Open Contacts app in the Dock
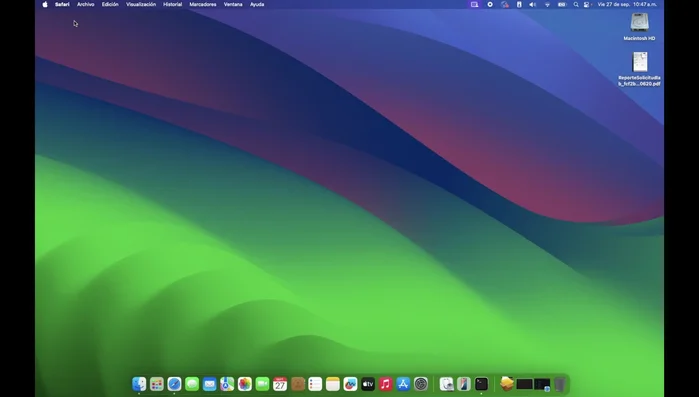Image resolution: width=699 pixels, height=397 pixels. [x=297, y=384]
